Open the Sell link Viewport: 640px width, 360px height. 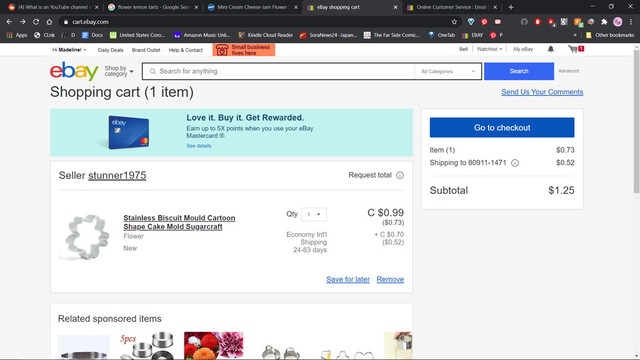463,49
